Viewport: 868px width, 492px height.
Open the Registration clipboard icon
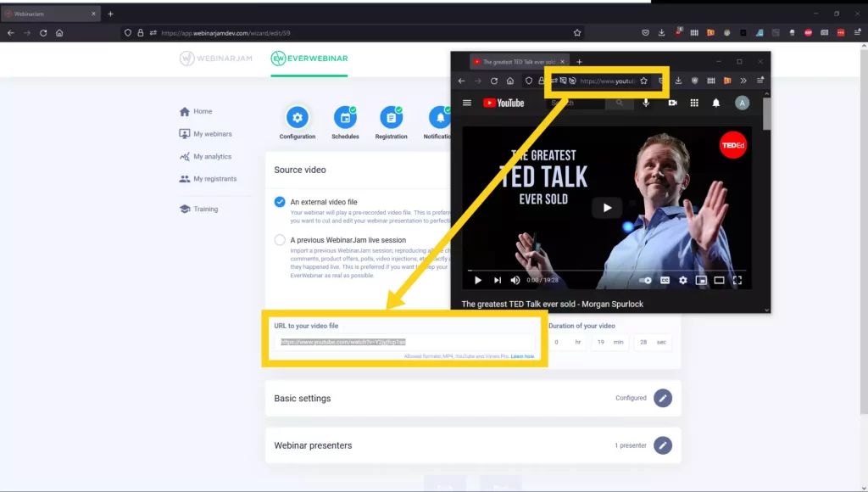(391, 118)
